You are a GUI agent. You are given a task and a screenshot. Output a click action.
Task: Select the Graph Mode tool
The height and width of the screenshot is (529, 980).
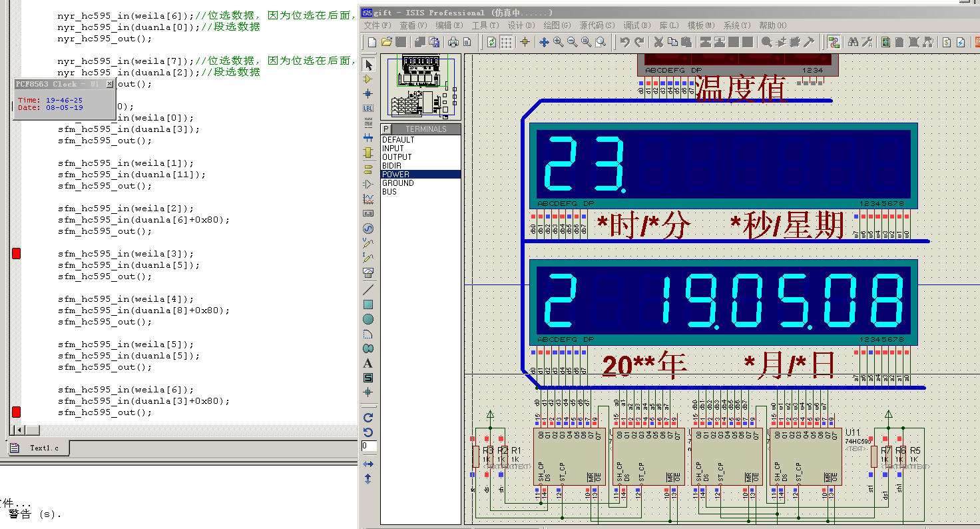coord(368,199)
